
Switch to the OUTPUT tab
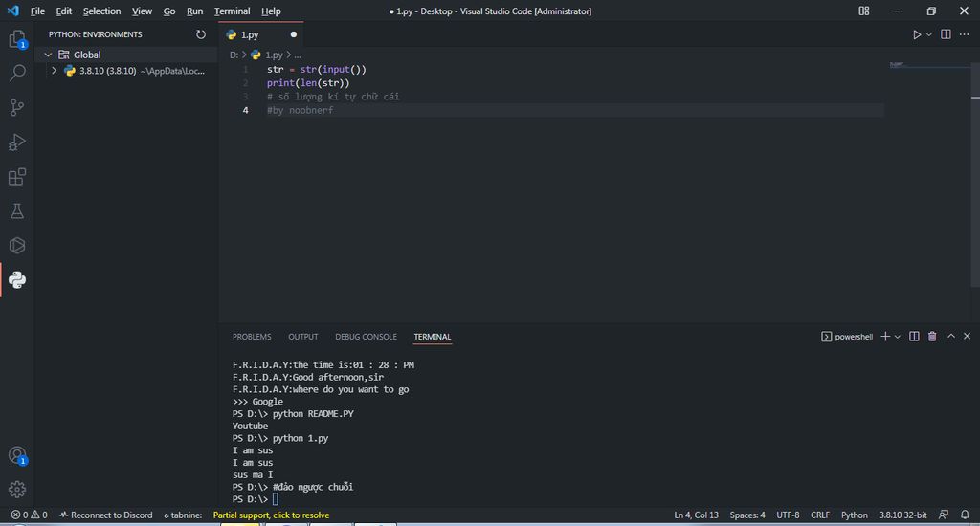303,336
